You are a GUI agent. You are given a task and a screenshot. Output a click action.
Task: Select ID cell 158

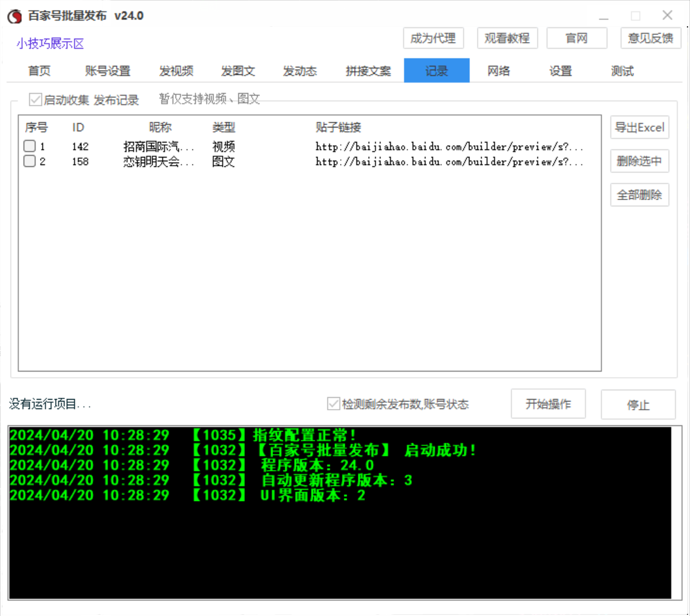click(x=80, y=161)
